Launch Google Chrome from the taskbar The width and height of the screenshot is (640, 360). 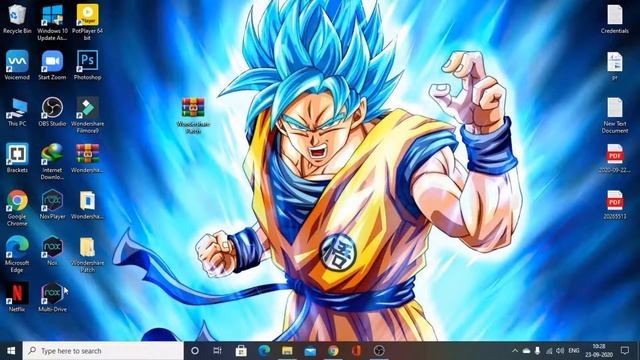pos(333,351)
